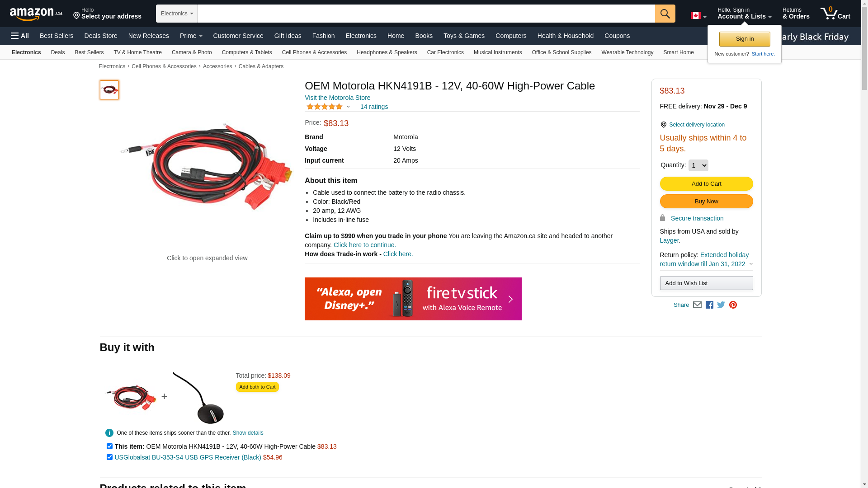Share via email envelope icon

pos(697,305)
